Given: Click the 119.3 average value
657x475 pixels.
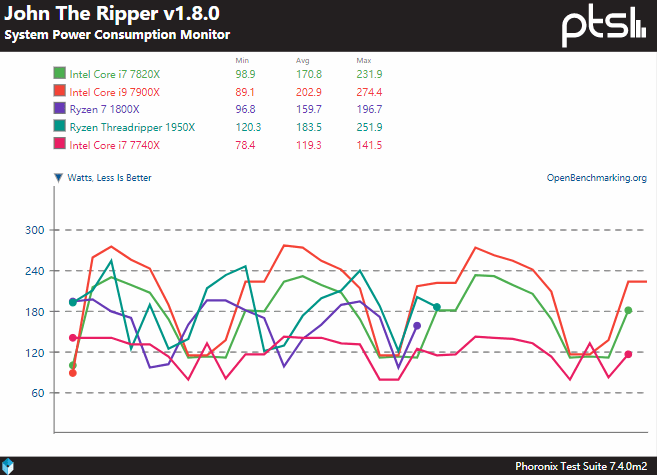Looking at the screenshot, I should pos(309,145).
